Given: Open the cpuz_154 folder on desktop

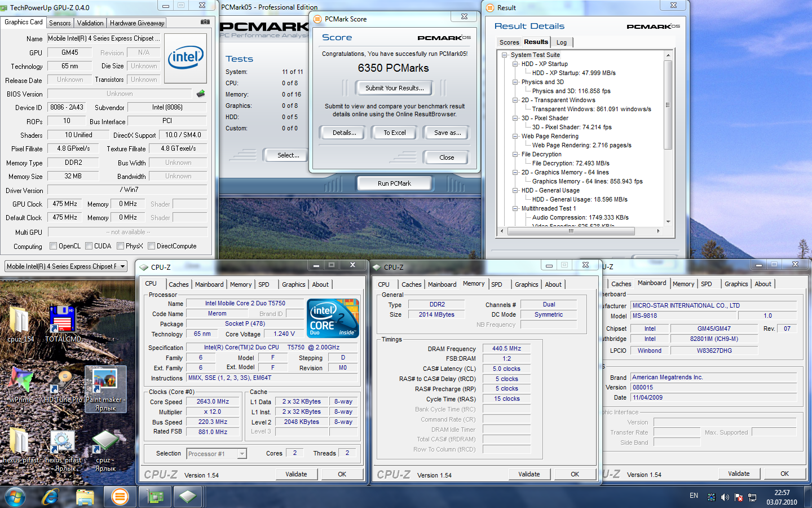Looking at the screenshot, I should point(20,325).
